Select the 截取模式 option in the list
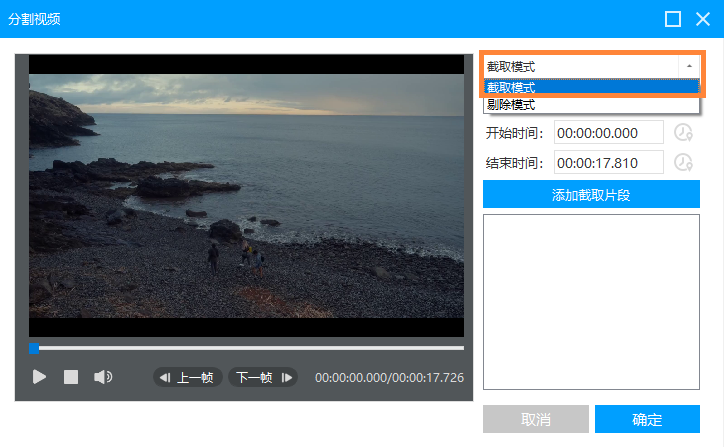The width and height of the screenshot is (724, 447). (x=590, y=87)
